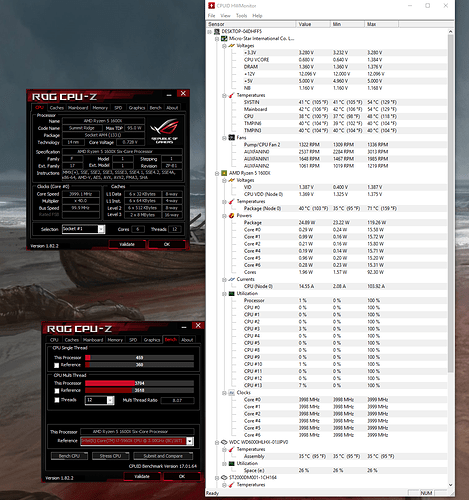Viewport: 469px width, 500px height.
Task: Open the Socket #1 selection dropdown
Action: click(x=101, y=229)
